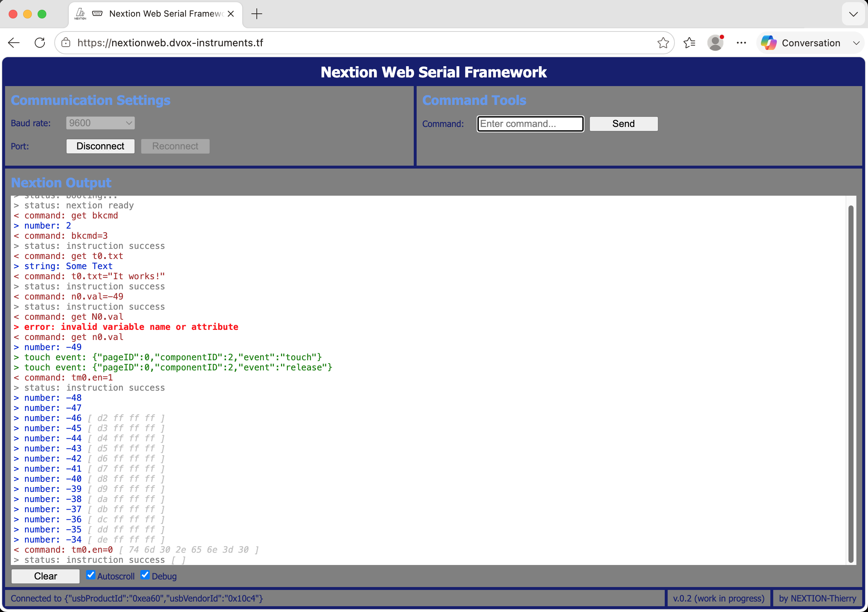Open the Copilot Conversation icon

(769, 43)
